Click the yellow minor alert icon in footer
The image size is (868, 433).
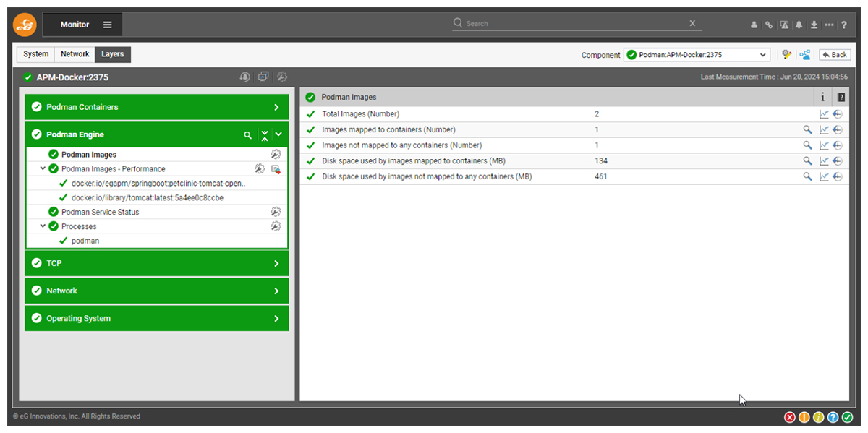819,417
